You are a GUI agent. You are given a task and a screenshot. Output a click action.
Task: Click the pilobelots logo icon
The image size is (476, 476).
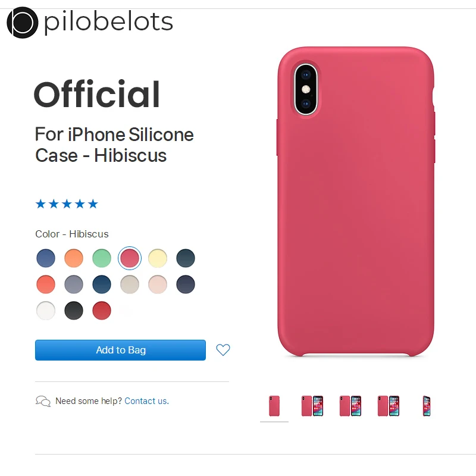(x=23, y=23)
